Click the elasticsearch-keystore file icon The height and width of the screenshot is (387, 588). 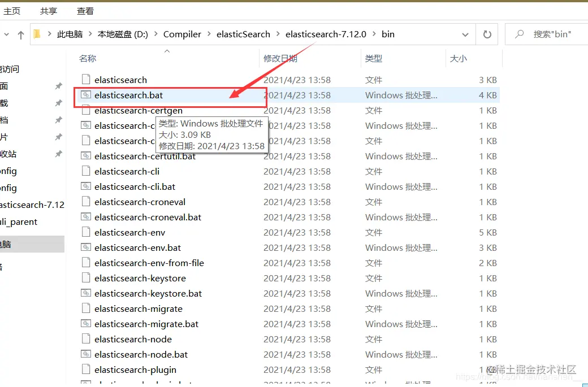coord(86,278)
